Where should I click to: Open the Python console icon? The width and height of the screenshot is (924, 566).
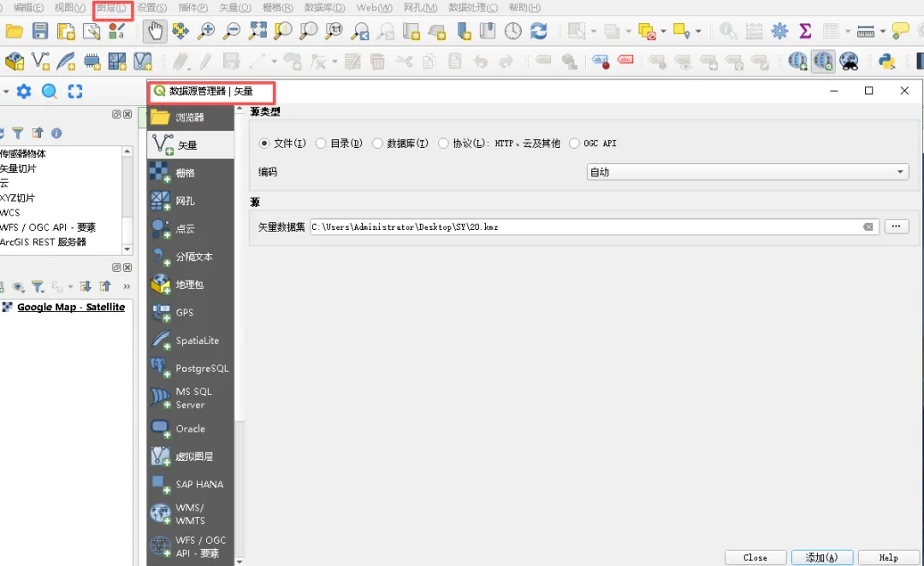coord(887,62)
